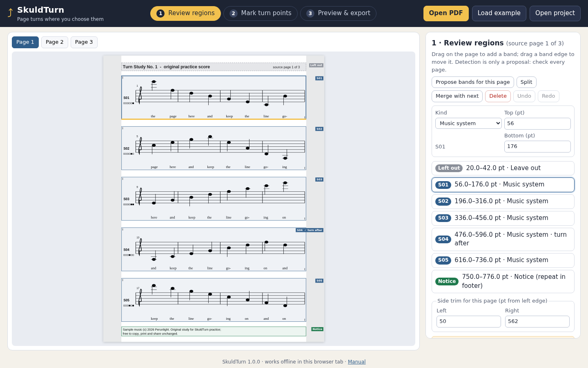Go to step 3 Preview & export
The width and height of the screenshot is (588, 368).
(x=338, y=13)
